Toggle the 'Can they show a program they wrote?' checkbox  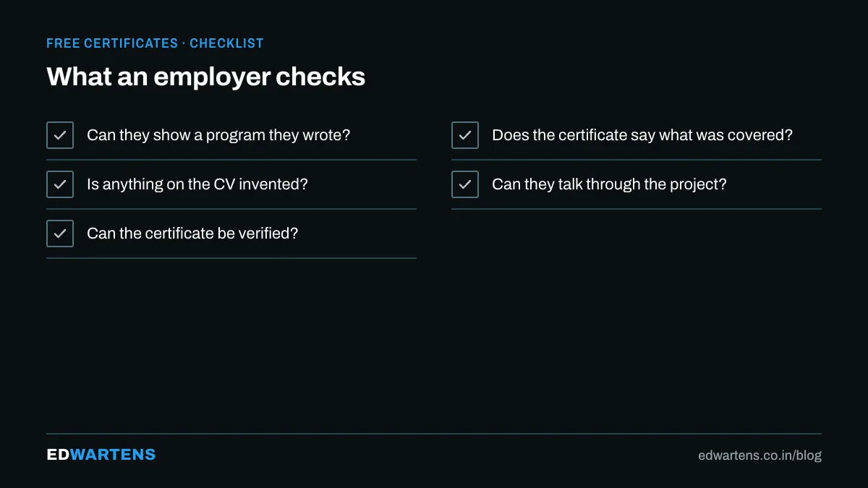60,135
